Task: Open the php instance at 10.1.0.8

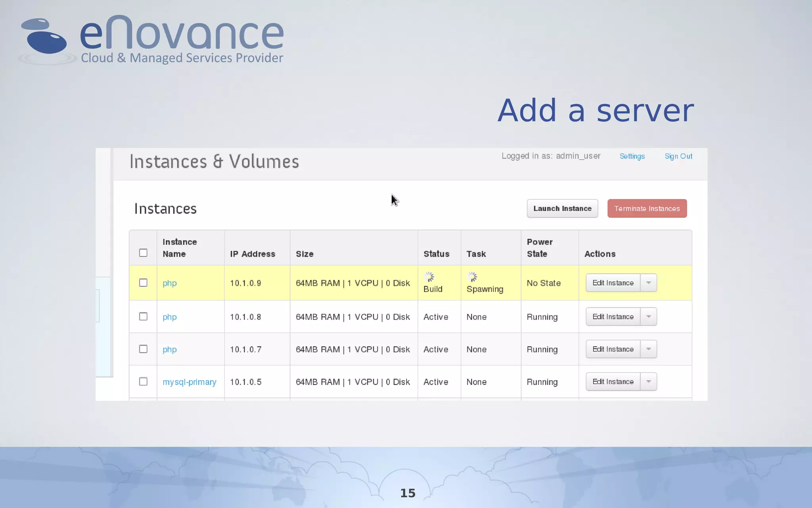Action: click(169, 317)
